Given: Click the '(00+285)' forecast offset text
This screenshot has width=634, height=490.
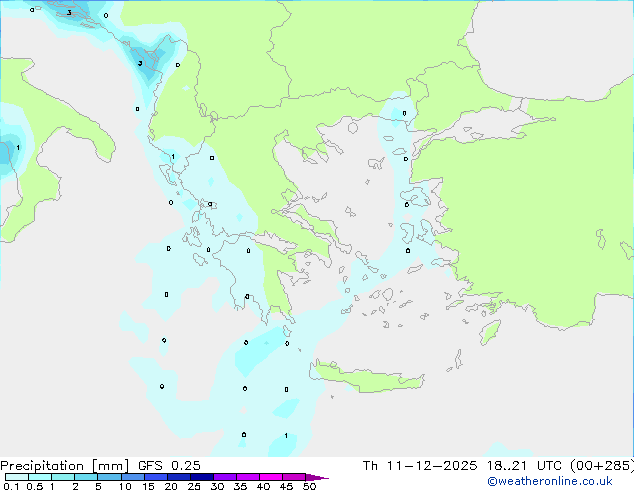Looking at the screenshot, I should [x=602, y=466].
